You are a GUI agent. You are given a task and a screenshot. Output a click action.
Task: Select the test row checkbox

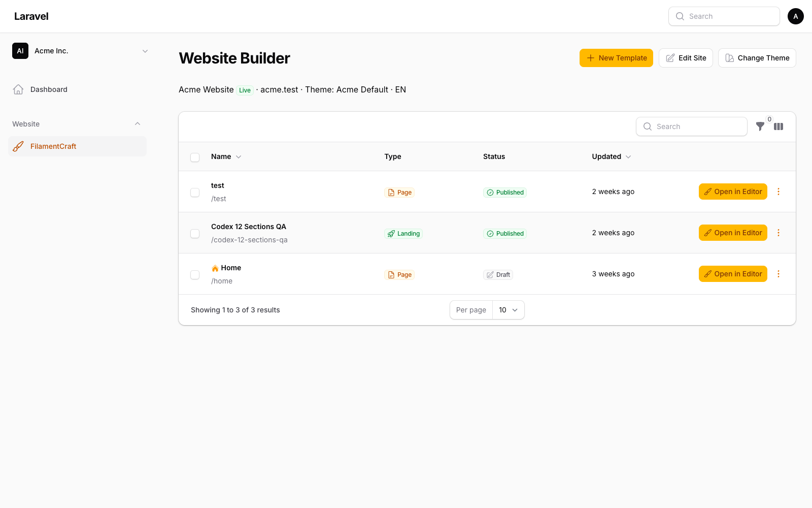coord(195,193)
